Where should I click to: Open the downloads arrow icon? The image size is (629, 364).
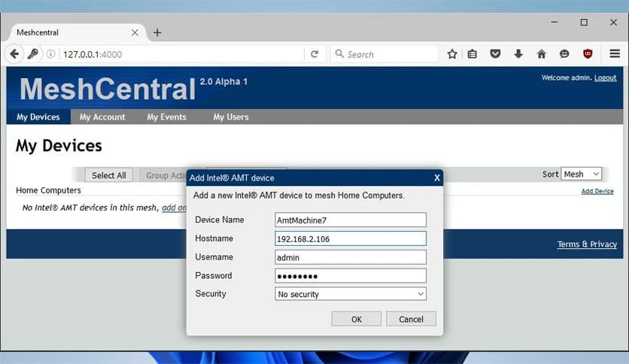518,53
